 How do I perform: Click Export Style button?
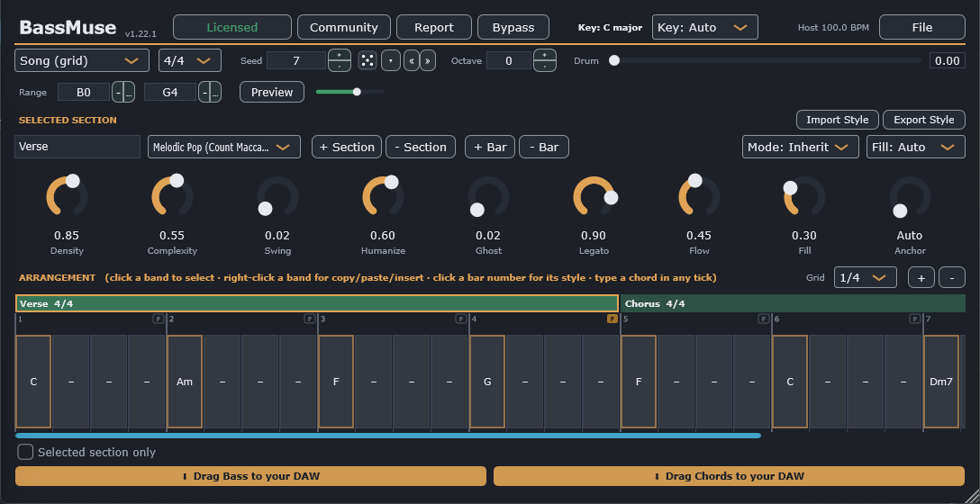pyautogui.click(x=924, y=120)
